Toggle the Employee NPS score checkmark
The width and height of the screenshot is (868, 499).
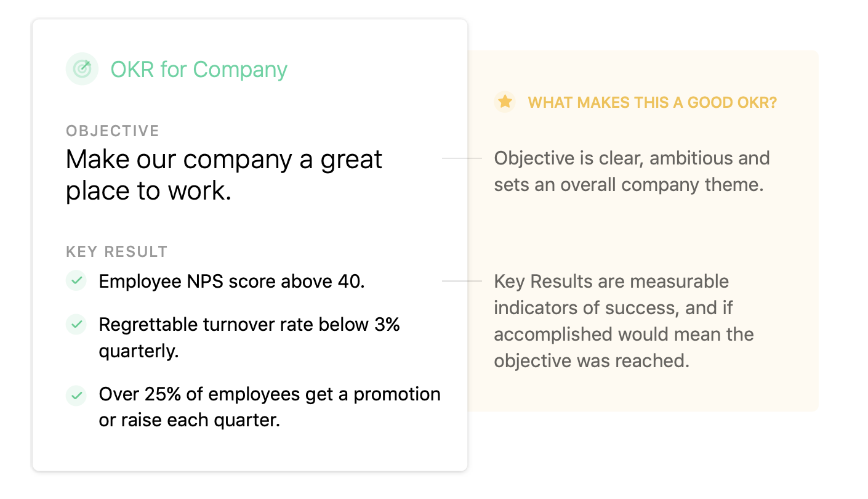click(76, 281)
